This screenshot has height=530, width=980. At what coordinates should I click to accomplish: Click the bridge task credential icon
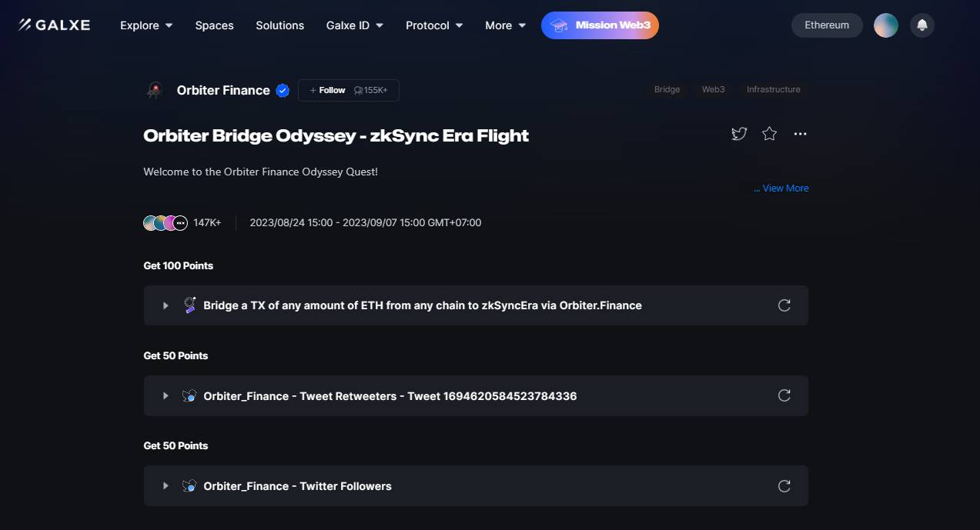189,305
